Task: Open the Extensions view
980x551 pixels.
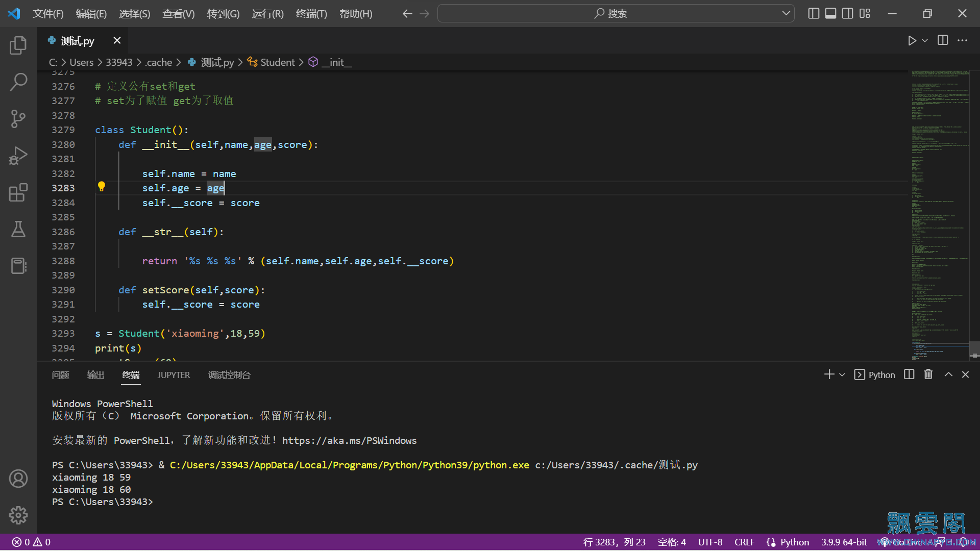Action: (x=18, y=192)
